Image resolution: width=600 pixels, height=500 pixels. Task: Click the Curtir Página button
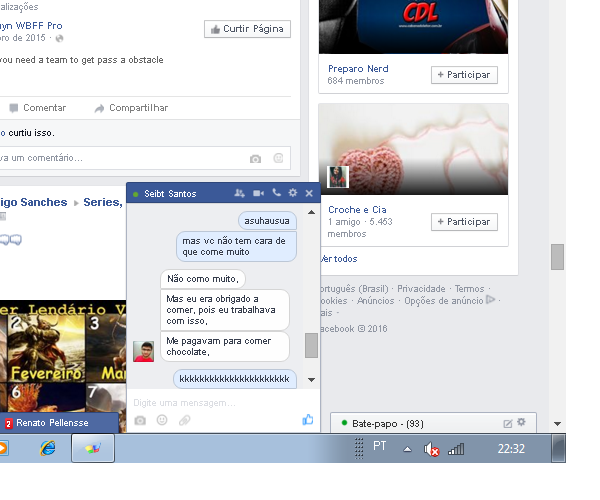pos(247,29)
